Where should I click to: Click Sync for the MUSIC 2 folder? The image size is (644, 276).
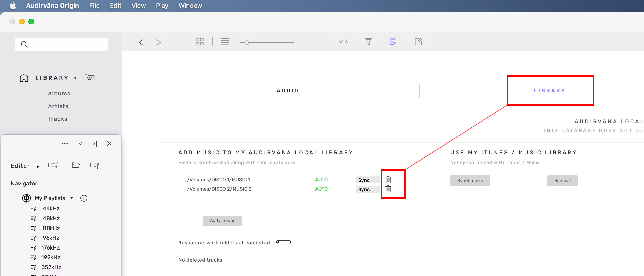coord(368,189)
